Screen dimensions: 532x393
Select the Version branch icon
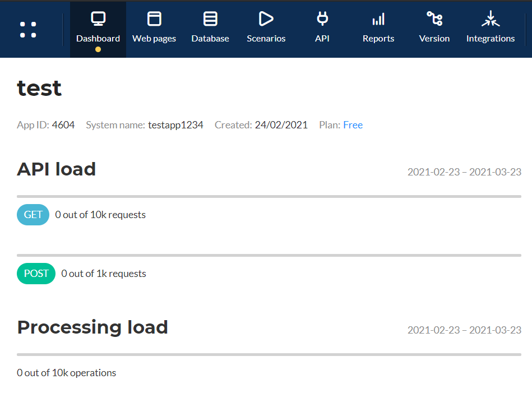434,20
